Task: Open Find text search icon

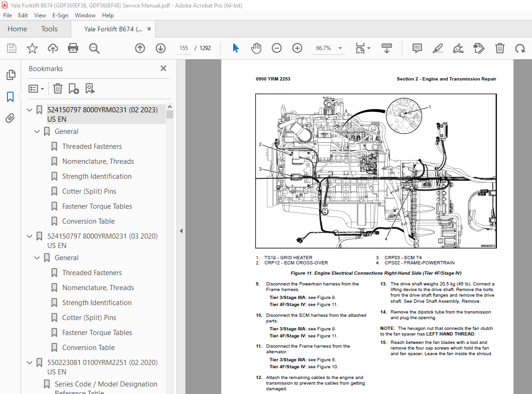Action: click(94, 48)
